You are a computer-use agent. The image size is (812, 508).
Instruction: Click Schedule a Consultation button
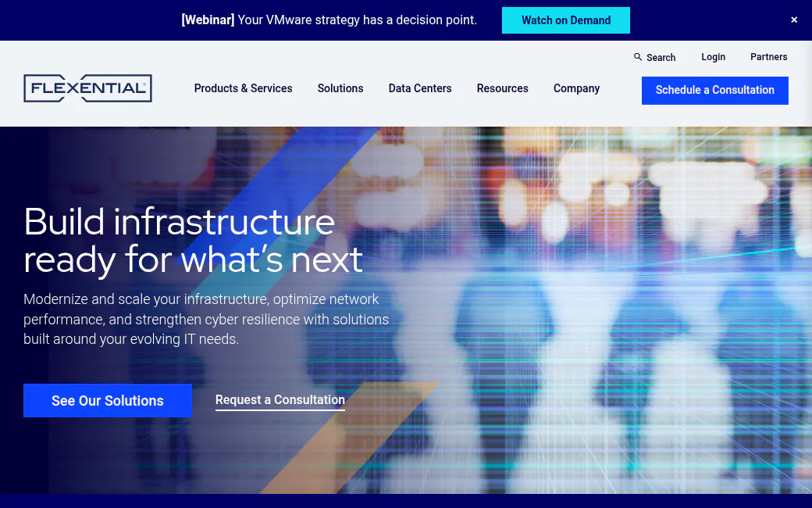[714, 90]
